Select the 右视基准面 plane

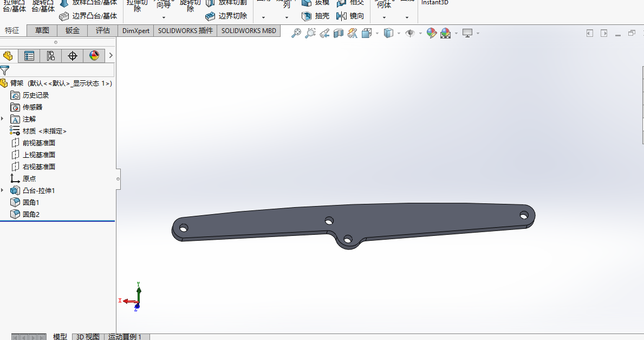pos(33,167)
